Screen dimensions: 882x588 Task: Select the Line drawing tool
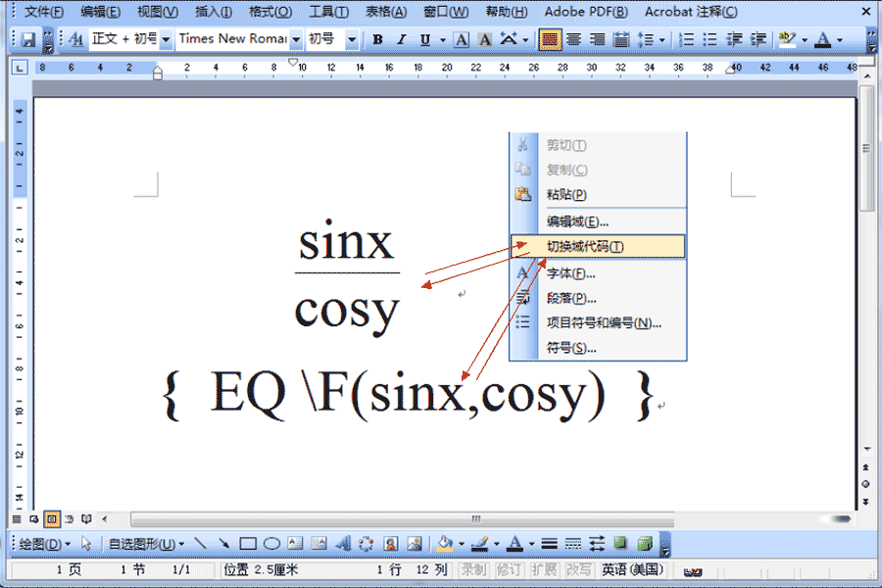(200, 544)
